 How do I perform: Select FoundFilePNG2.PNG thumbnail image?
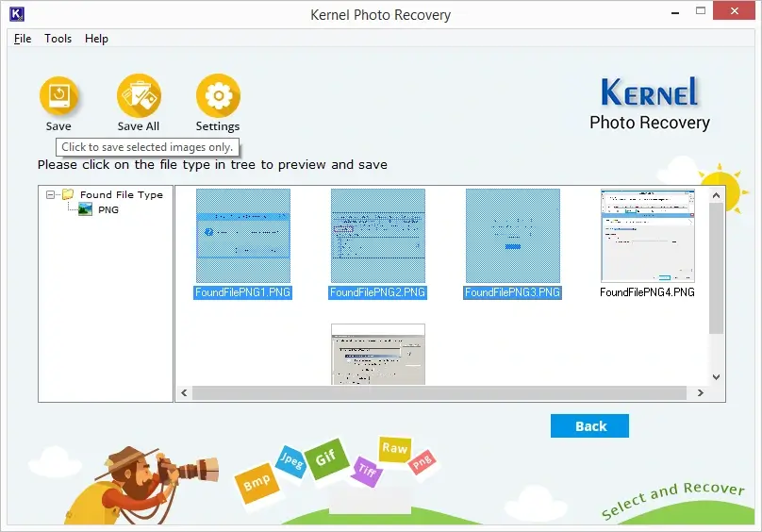click(378, 236)
